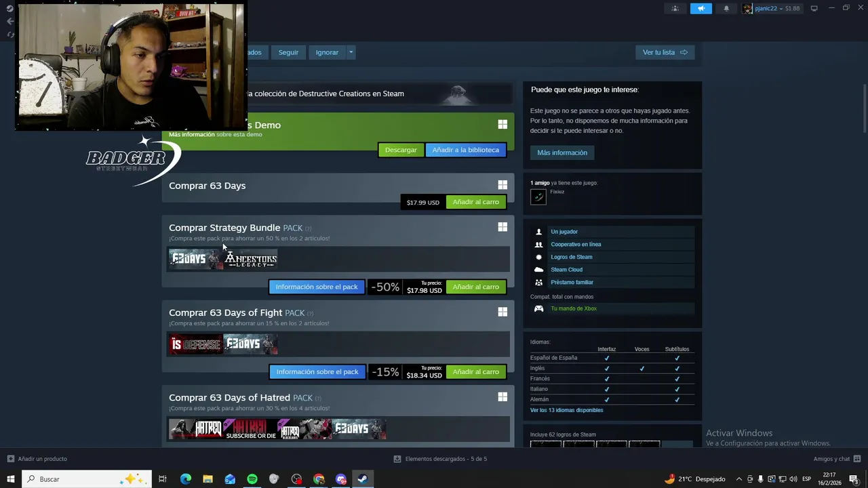Screen dimensions: 868x488
Task: Open friend Fixiuz avatar
Action: 538,197
